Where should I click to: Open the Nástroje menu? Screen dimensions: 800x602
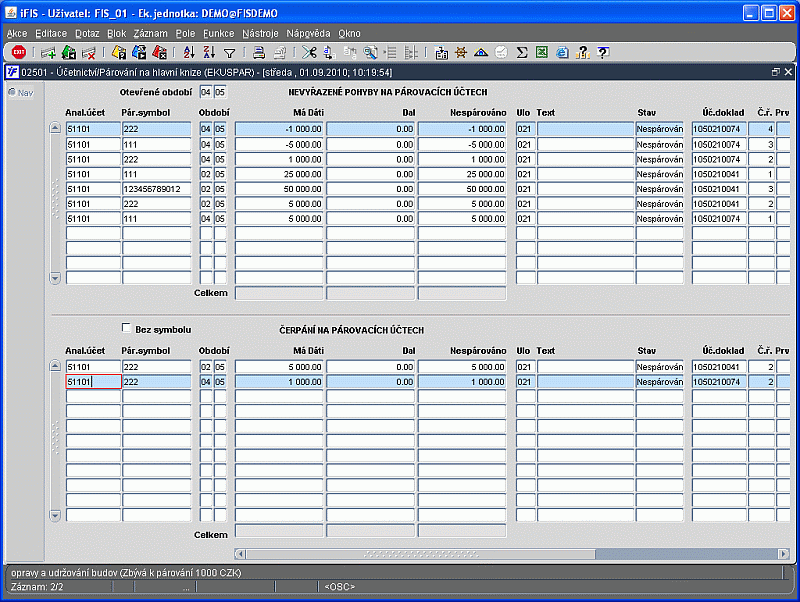click(261, 33)
